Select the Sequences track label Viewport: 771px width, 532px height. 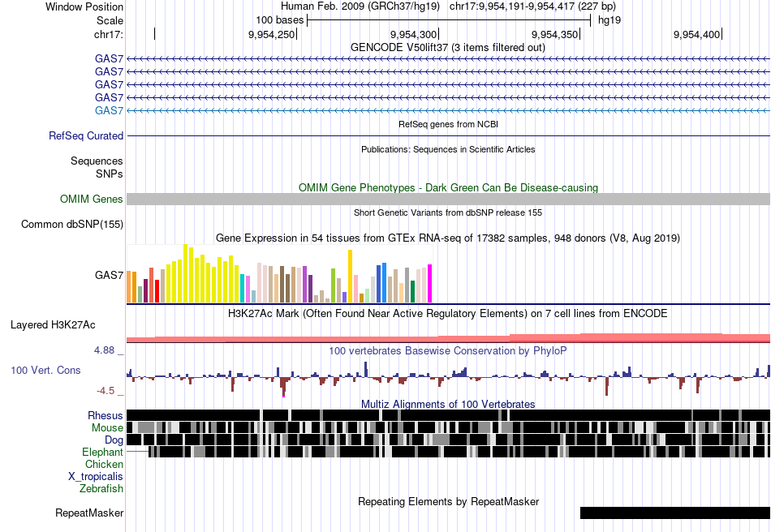pos(97,161)
